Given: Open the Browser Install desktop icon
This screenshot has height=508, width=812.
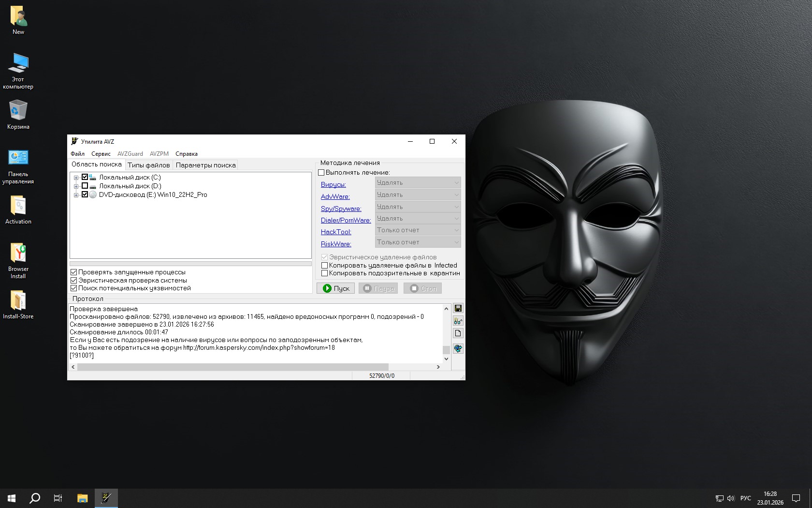Looking at the screenshot, I should tap(18, 260).
